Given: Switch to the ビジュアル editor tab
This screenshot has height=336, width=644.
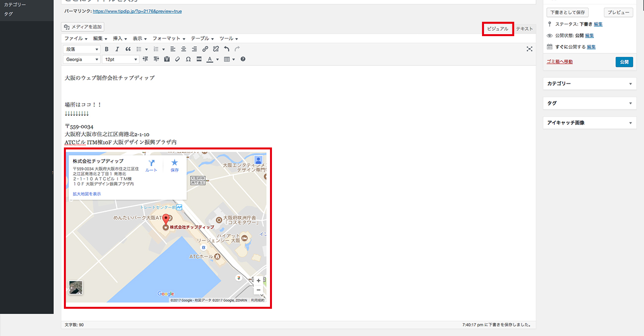Looking at the screenshot, I should click(497, 29).
